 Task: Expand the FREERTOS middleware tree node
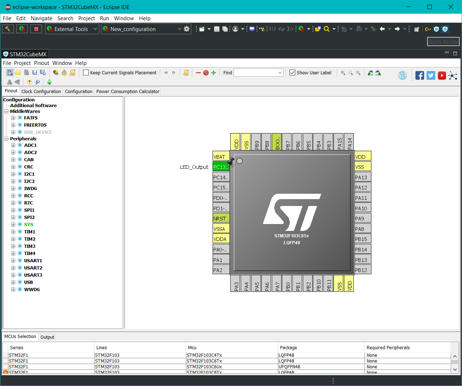pos(13,125)
